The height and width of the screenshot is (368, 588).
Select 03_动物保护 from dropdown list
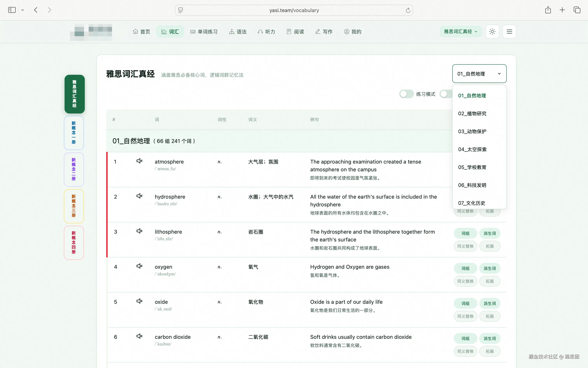[479, 131]
